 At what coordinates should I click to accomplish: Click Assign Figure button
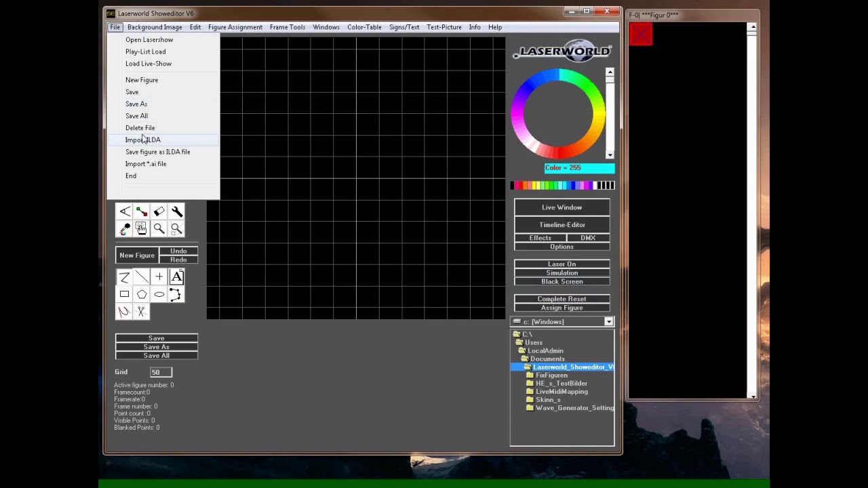click(562, 308)
